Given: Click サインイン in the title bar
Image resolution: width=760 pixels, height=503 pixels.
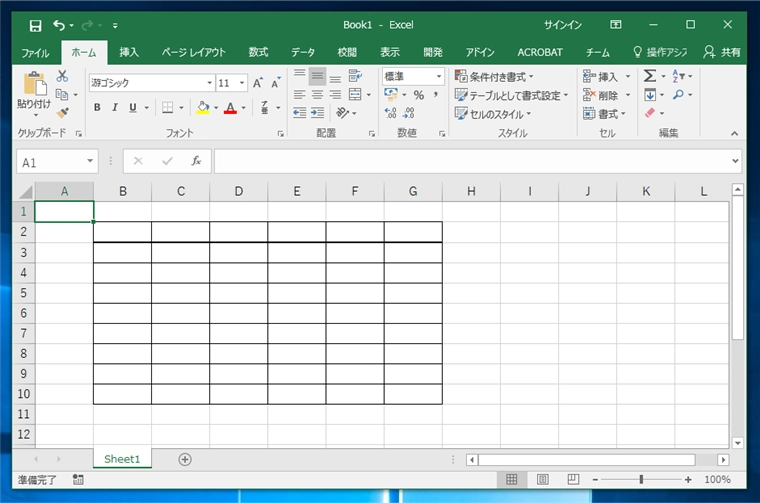Looking at the screenshot, I should (563, 25).
